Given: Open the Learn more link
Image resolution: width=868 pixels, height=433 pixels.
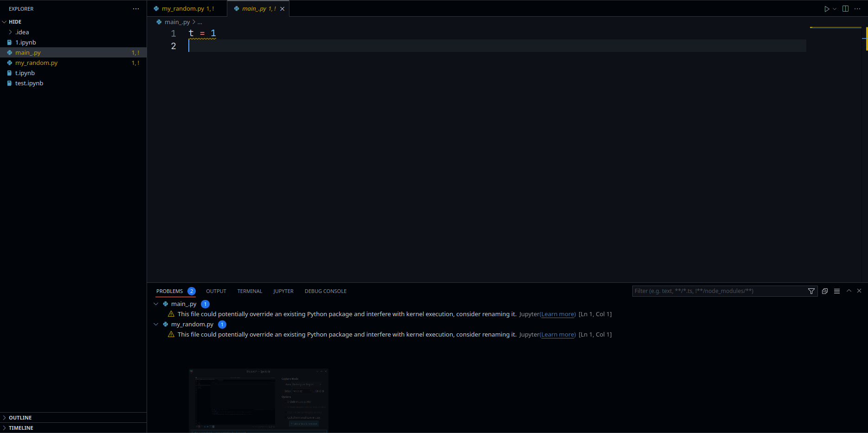Looking at the screenshot, I should [x=558, y=314].
